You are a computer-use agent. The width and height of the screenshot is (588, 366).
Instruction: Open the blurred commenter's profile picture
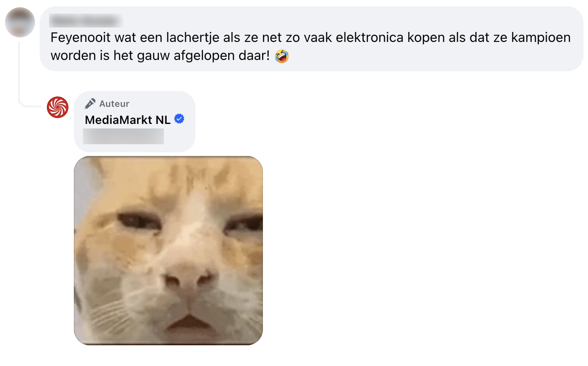(20, 22)
